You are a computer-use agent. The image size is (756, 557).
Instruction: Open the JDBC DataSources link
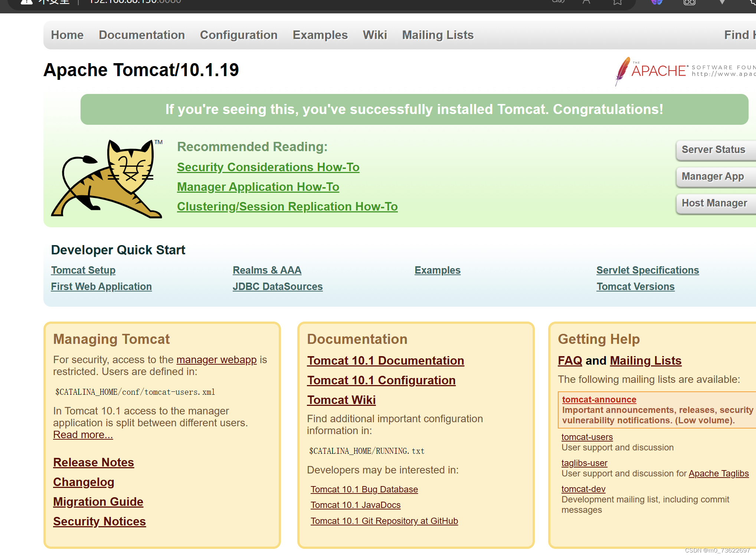tap(278, 286)
